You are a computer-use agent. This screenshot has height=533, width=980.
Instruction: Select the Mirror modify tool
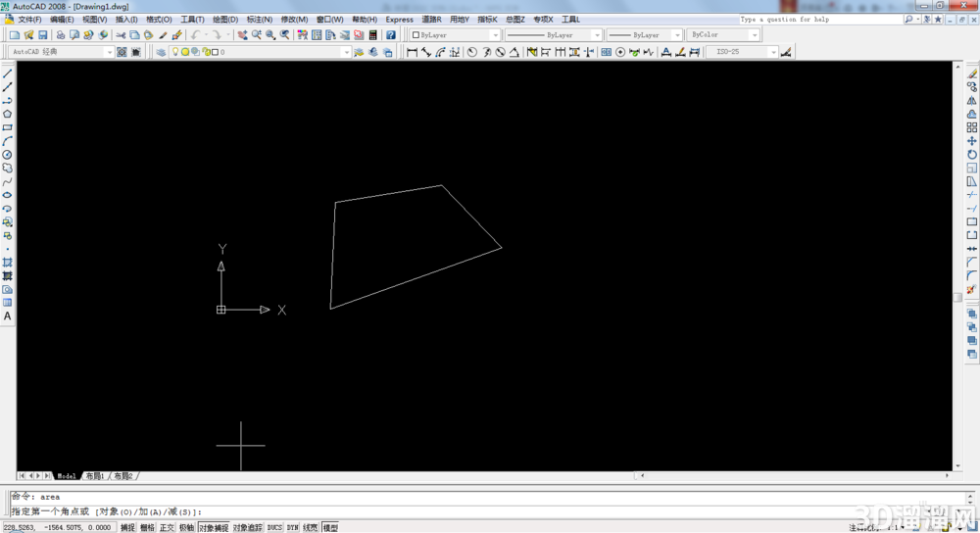(x=972, y=101)
